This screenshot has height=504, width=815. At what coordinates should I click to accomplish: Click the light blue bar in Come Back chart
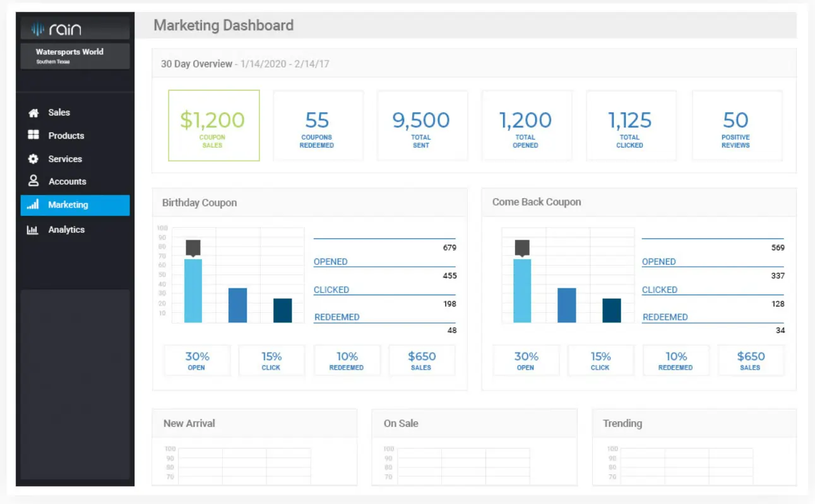tap(522, 291)
